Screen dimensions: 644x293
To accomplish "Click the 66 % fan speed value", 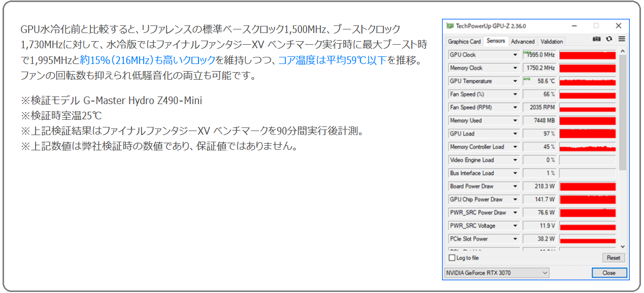I will click(x=539, y=94).
